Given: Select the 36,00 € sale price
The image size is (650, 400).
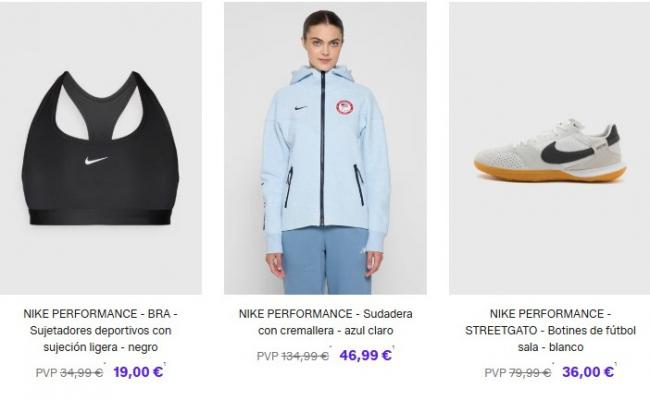Looking at the screenshot, I should [588, 372].
